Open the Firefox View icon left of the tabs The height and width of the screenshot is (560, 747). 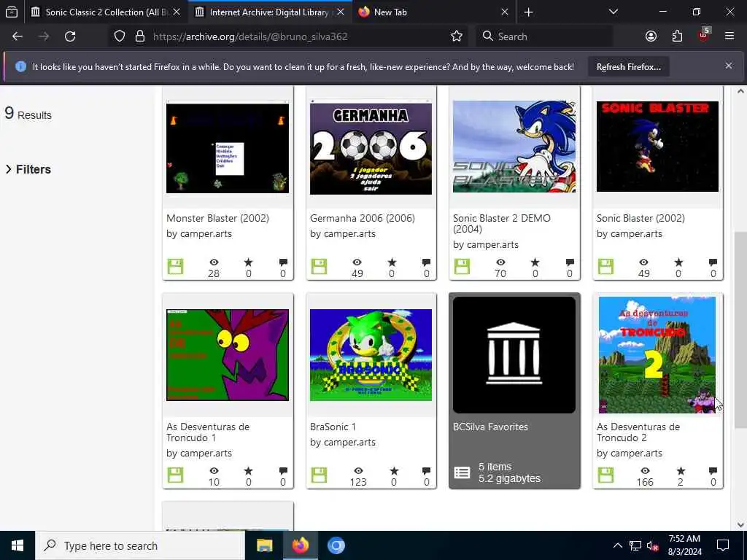tap(12, 12)
